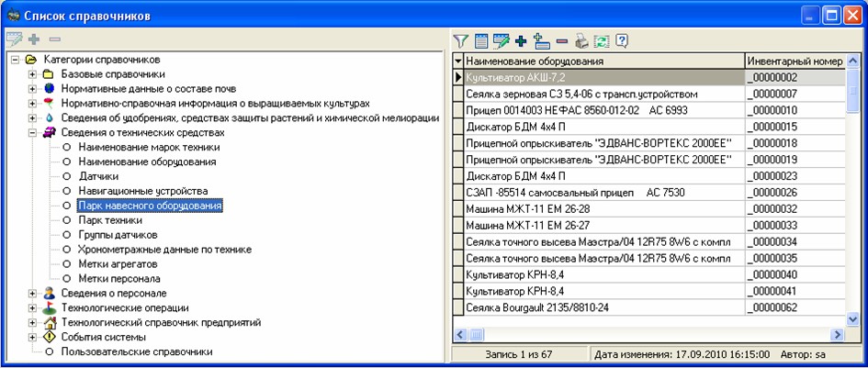The width and height of the screenshot is (868, 368).
Task: Open Пользовательские справочники in the tree
Action: pyautogui.click(x=136, y=351)
